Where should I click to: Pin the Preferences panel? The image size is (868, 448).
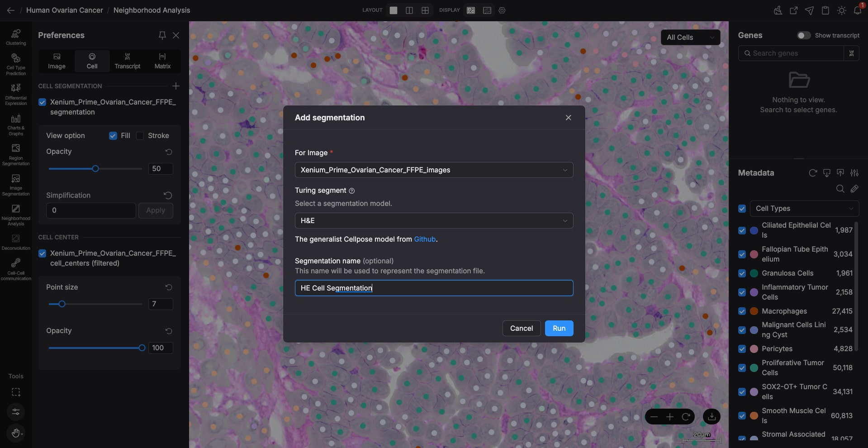(162, 35)
